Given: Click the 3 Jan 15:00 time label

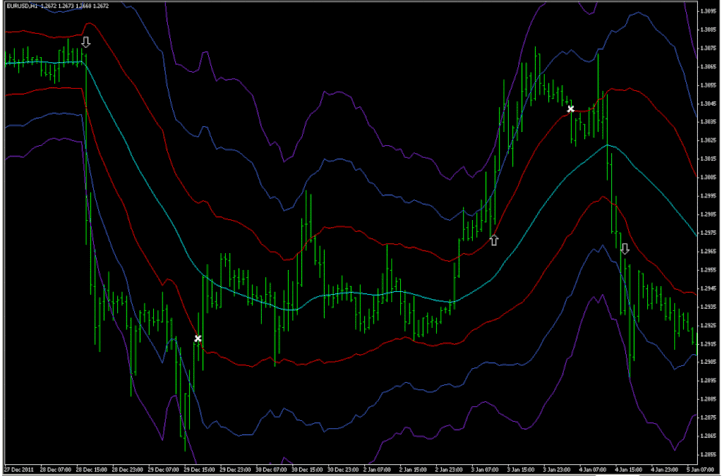Looking at the screenshot, I should point(521,470).
